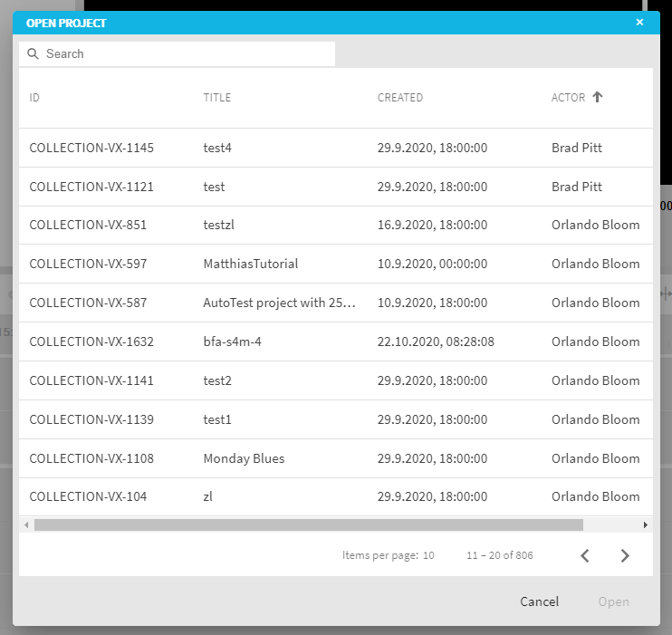Viewport: 672px width, 635px height.
Task: Click the Actor sort arrow icon
Action: (x=597, y=98)
